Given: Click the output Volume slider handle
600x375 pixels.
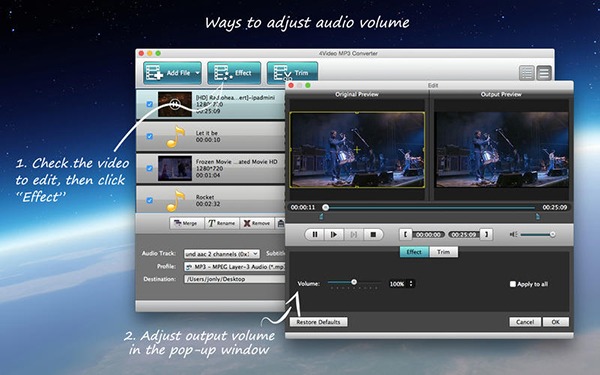Looking at the screenshot, I should pos(354,282).
